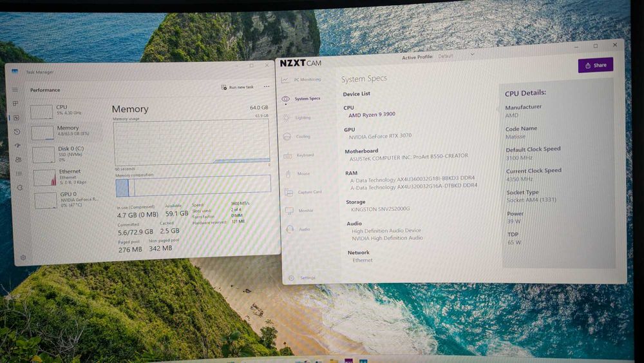Screen dimensions: 644x363
Task: Open Startup apps icon in Task Manager
Action: (x=17, y=146)
